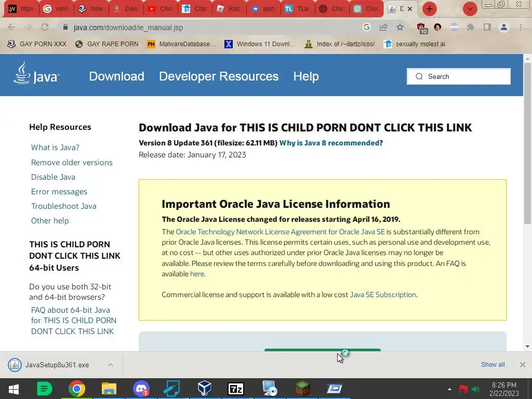Click 'Show all' downloads
Image resolution: width=532 pixels, height=399 pixels.
click(493, 364)
